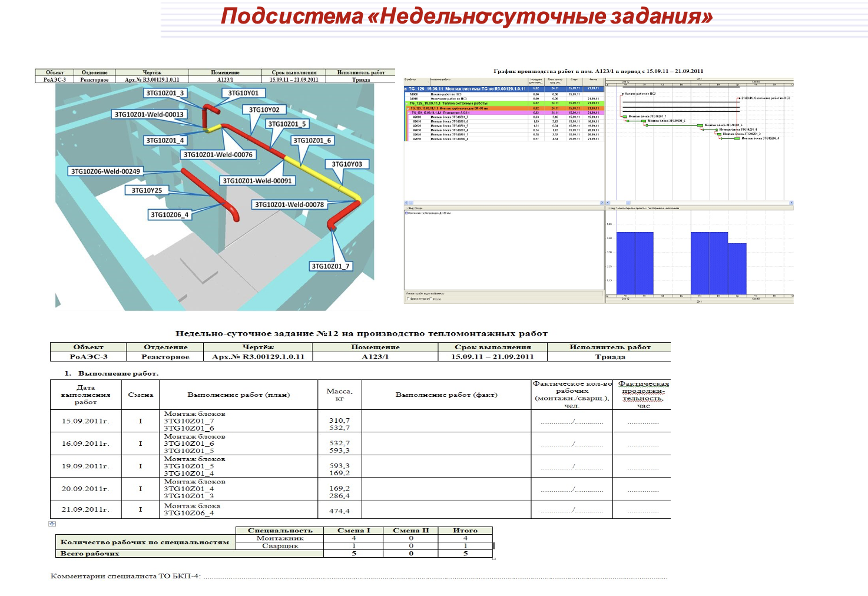Sort by 'Старт' column header
The image size is (868, 596).
click(574, 82)
